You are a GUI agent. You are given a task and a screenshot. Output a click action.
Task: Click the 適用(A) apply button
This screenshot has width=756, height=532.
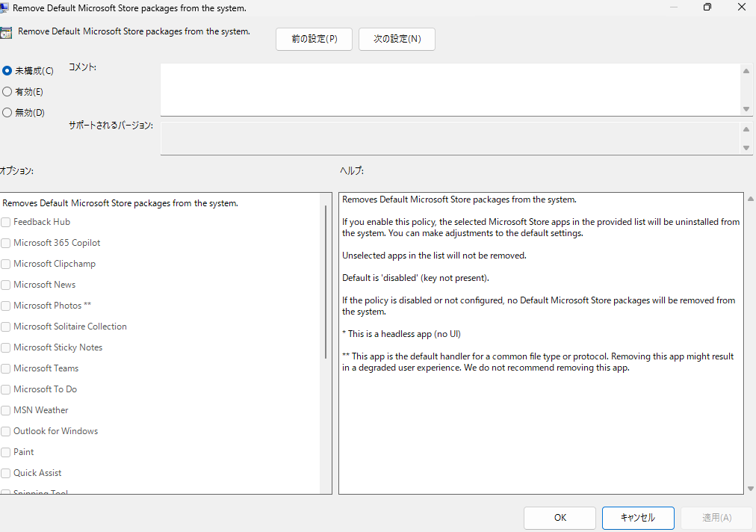[716, 518]
